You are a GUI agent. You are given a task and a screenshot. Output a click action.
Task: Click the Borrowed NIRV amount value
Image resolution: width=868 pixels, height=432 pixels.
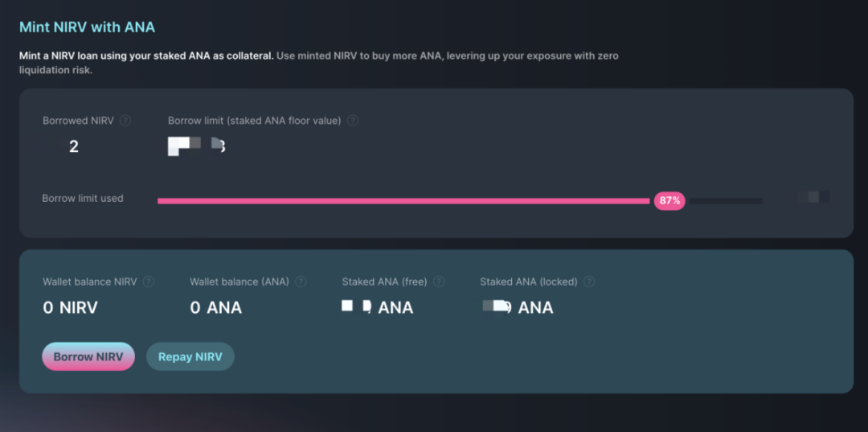coord(73,147)
